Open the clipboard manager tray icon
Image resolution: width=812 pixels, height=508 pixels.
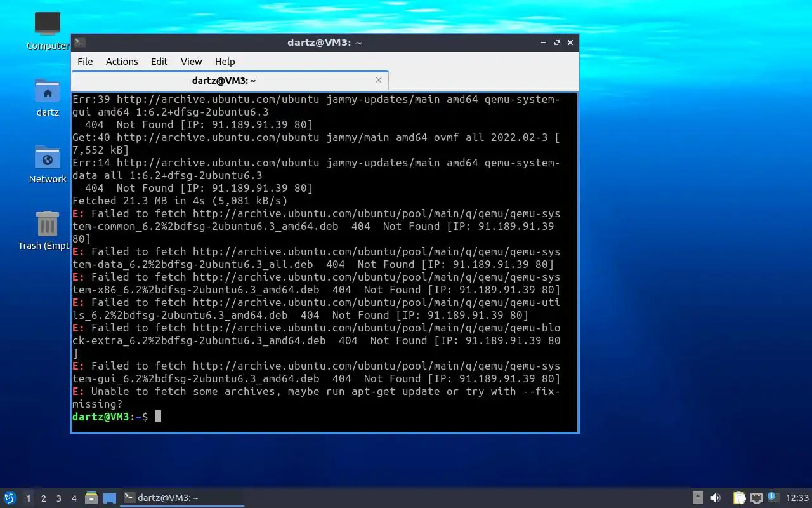(739, 498)
